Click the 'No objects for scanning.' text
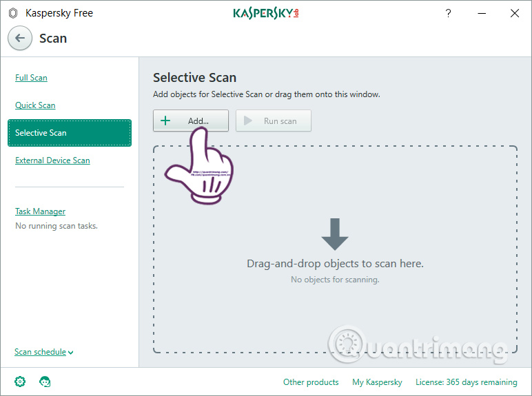 click(x=335, y=280)
